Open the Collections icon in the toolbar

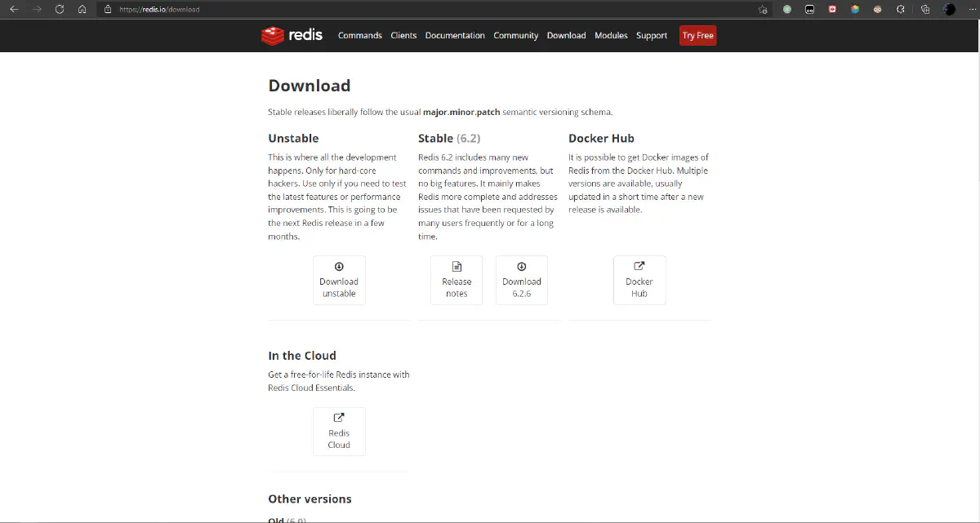pos(925,10)
